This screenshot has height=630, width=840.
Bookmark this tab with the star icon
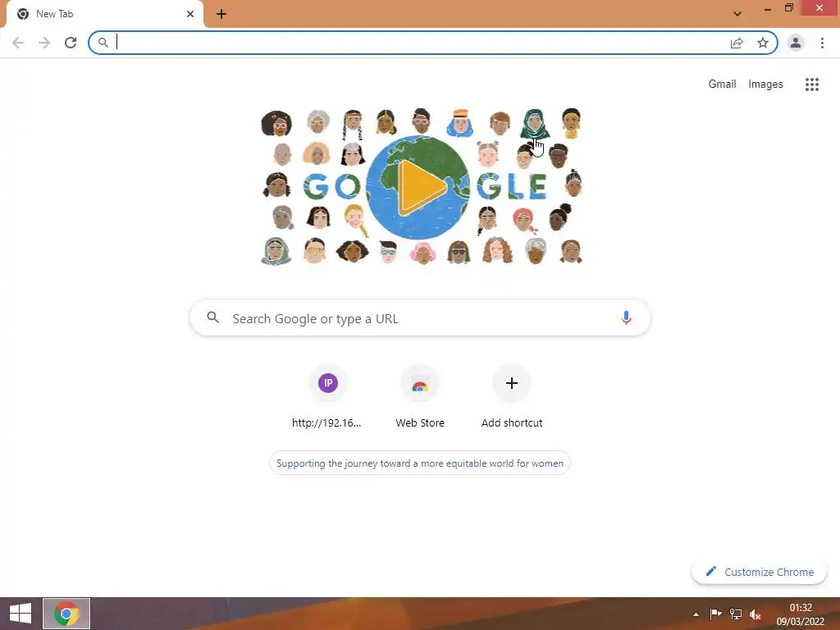(x=763, y=43)
